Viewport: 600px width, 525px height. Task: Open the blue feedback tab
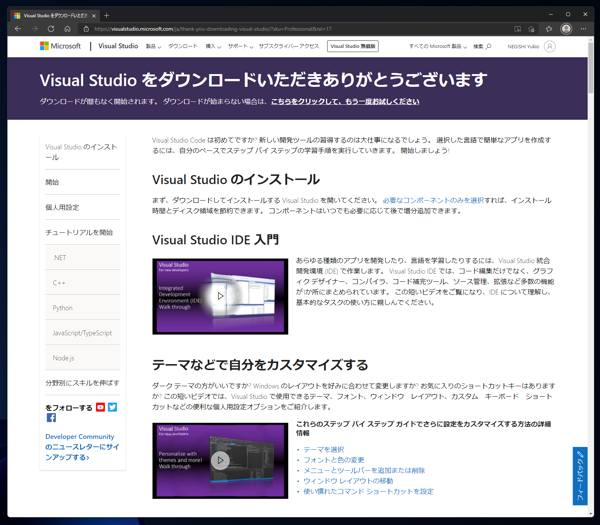click(580, 476)
